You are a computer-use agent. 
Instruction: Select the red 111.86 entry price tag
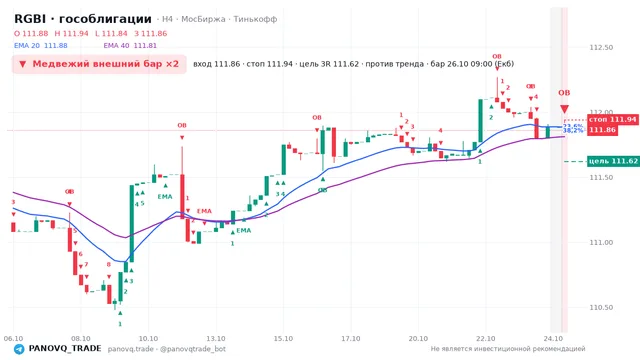[x=602, y=130]
